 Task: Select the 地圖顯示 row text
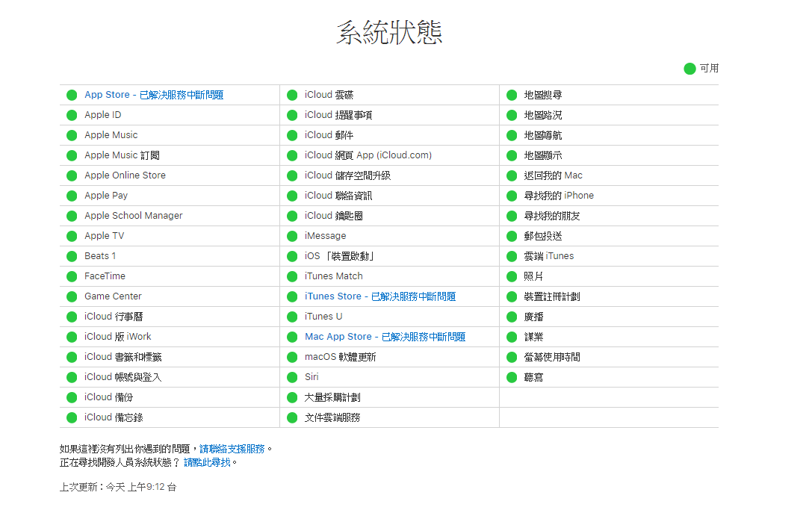coord(543,155)
